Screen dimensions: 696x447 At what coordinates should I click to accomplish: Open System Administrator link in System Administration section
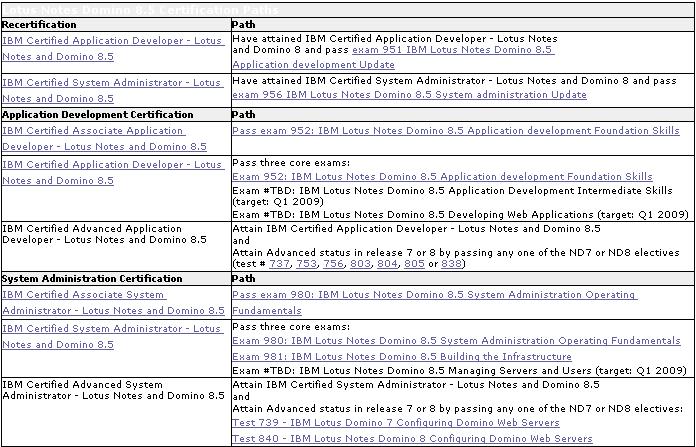point(113,336)
